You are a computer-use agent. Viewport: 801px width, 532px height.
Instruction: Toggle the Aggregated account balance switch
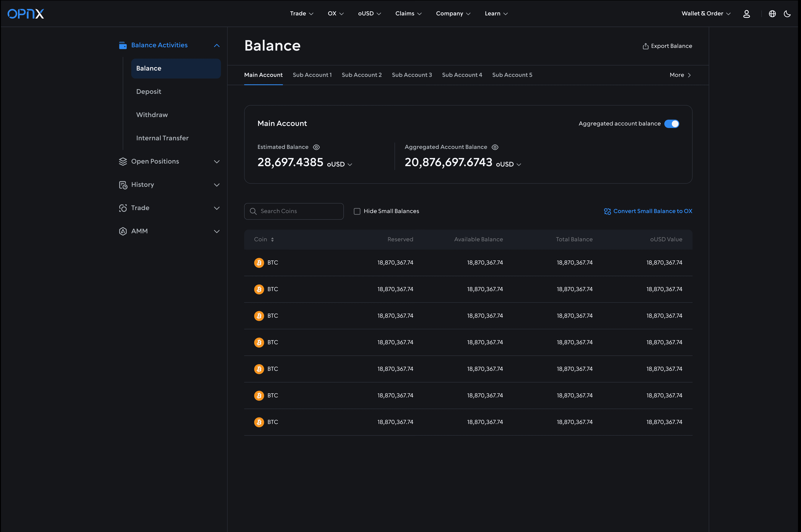[671, 124]
